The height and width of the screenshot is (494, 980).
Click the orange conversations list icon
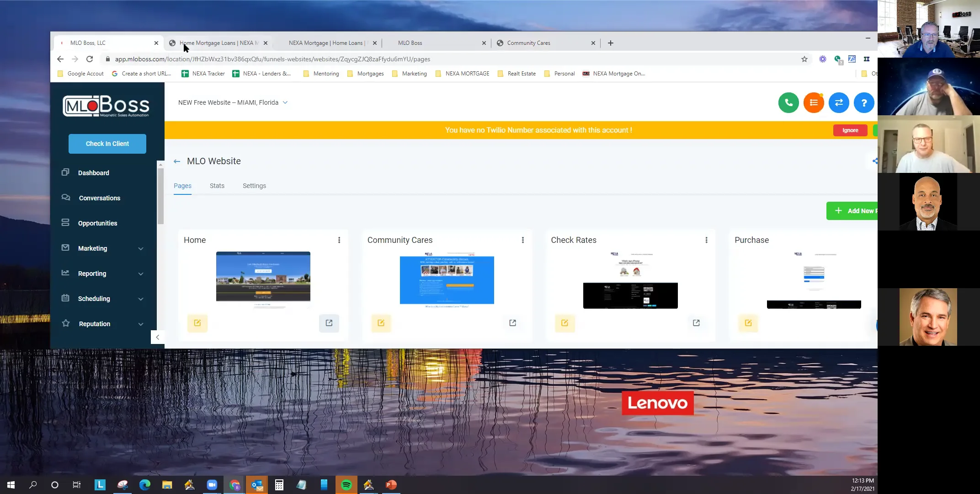(x=813, y=102)
